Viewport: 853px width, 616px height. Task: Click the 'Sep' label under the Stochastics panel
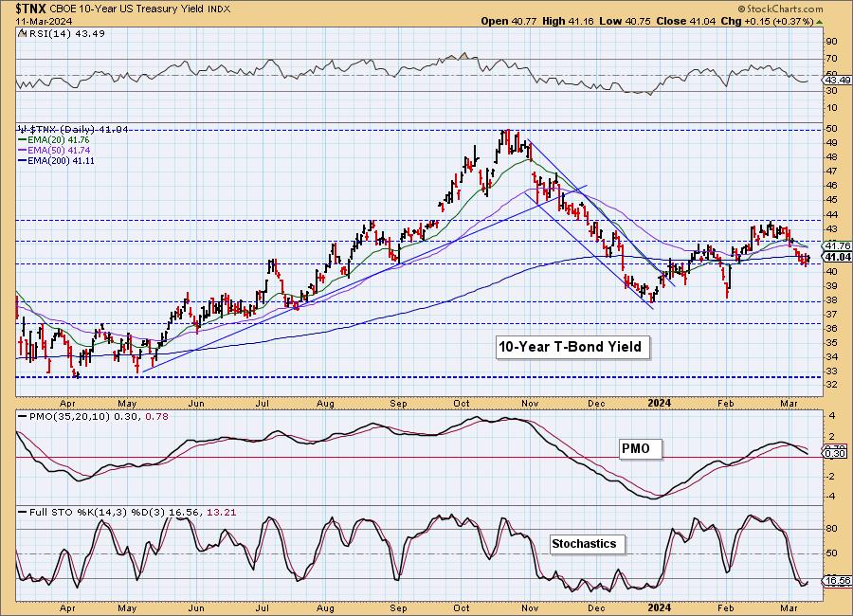(399, 607)
